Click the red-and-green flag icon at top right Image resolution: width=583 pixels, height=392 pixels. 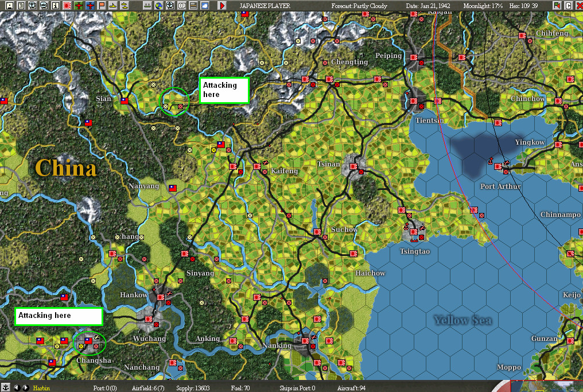click(x=557, y=5)
